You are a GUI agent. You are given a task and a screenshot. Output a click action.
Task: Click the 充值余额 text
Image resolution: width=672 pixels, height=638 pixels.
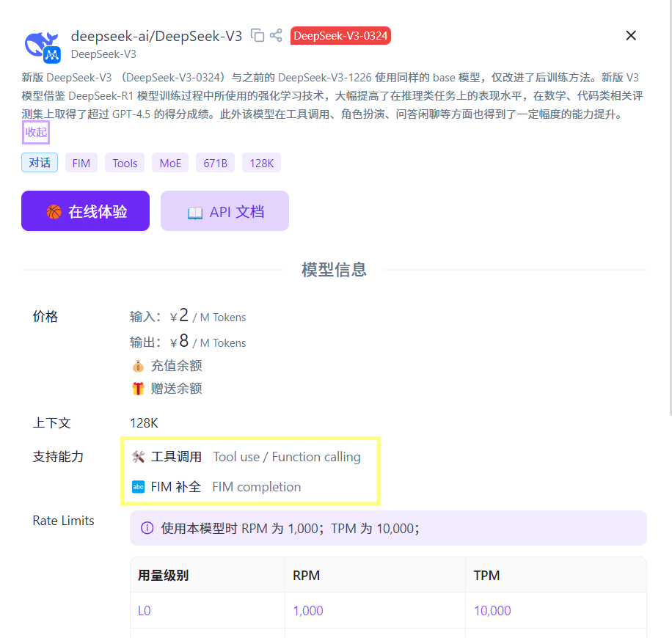tap(176, 366)
